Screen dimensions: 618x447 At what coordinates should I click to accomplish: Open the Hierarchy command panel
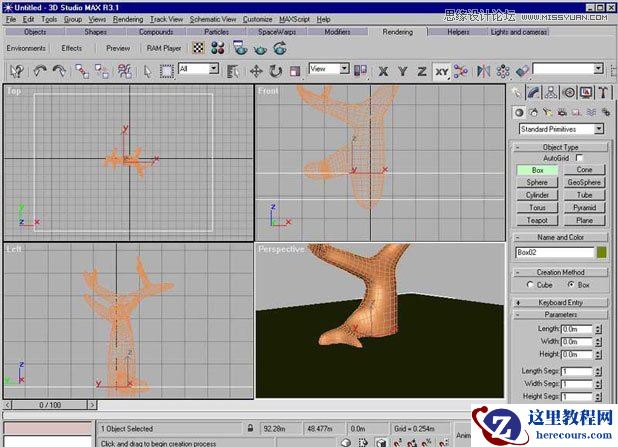click(551, 93)
